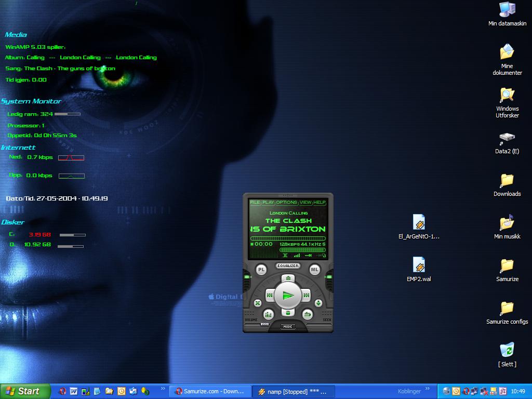Screen dimensions: 532x399
Task: Click the disconnected network tray icon with red X
Action: tap(484, 391)
